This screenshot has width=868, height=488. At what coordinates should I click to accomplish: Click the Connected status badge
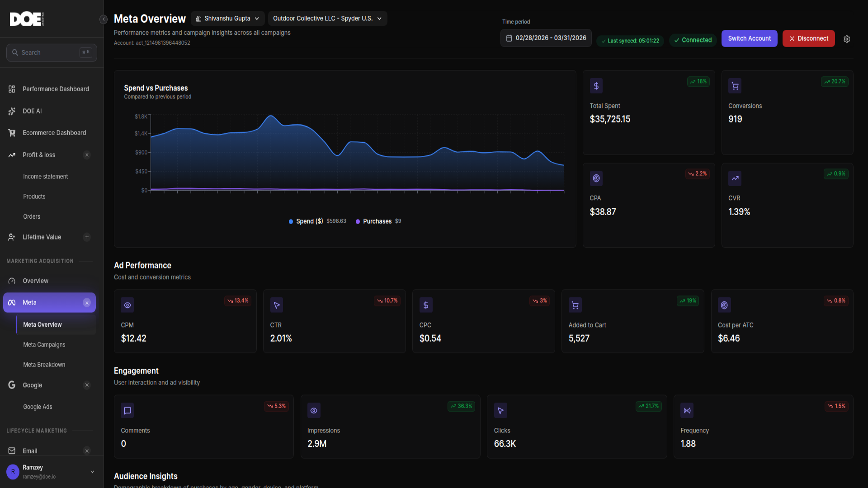click(x=693, y=40)
